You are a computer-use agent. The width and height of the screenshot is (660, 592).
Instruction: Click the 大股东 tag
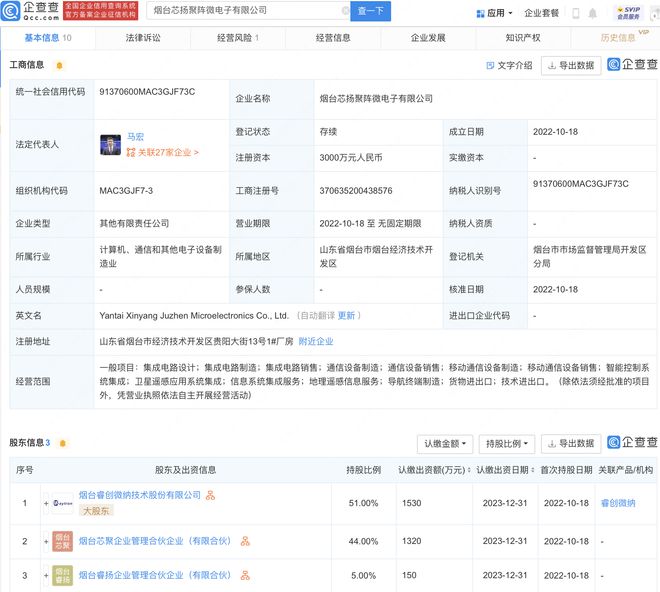pyautogui.click(x=96, y=511)
